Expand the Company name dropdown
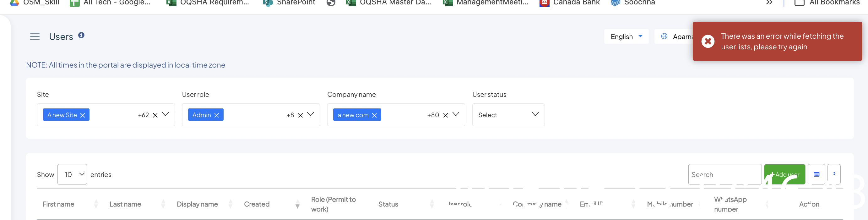Screen dimensions: 868x220 [x=456, y=114]
